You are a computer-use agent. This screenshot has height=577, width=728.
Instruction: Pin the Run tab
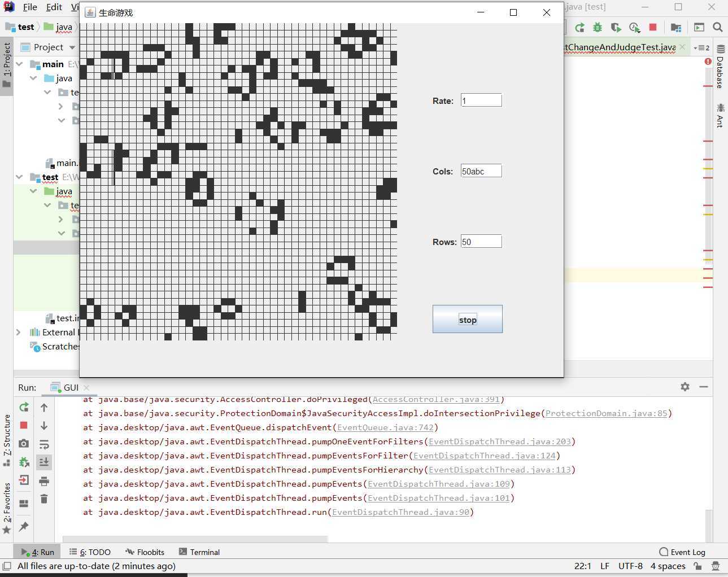(24, 526)
